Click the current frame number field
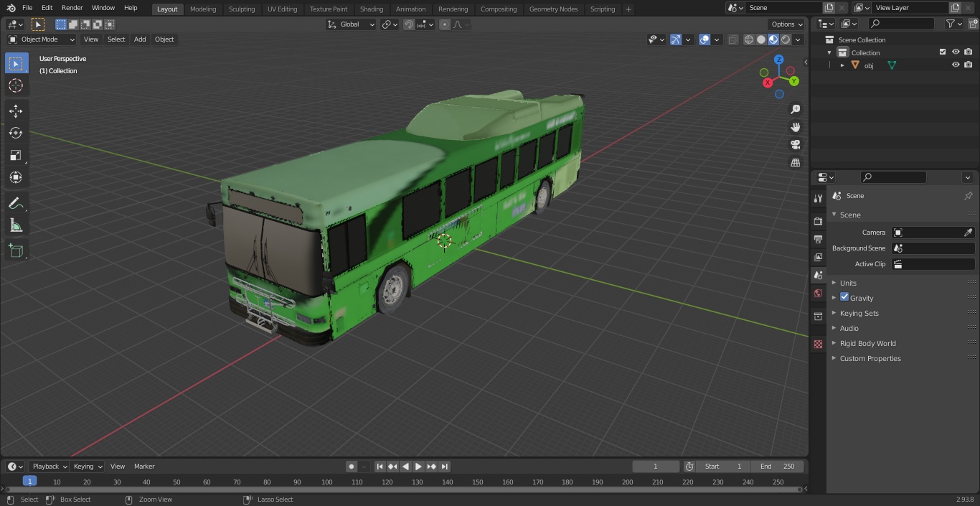Image resolution: width=980 pixels, height=506 pixels. coord(655,467)
